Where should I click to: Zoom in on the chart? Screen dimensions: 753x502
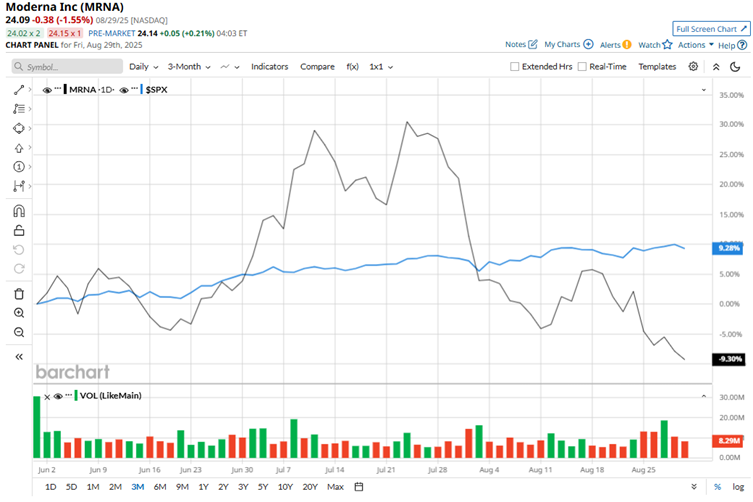click(19, 313)
